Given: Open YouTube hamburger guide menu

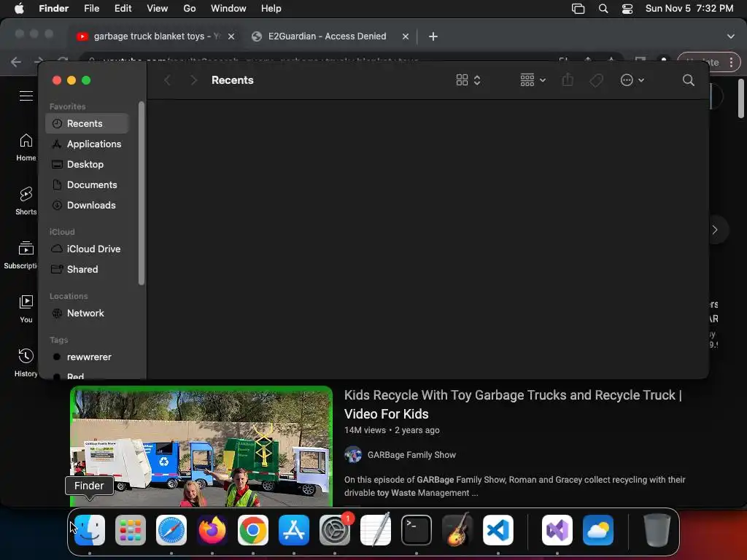Looking at the screenshot, I should click(26, 96).
